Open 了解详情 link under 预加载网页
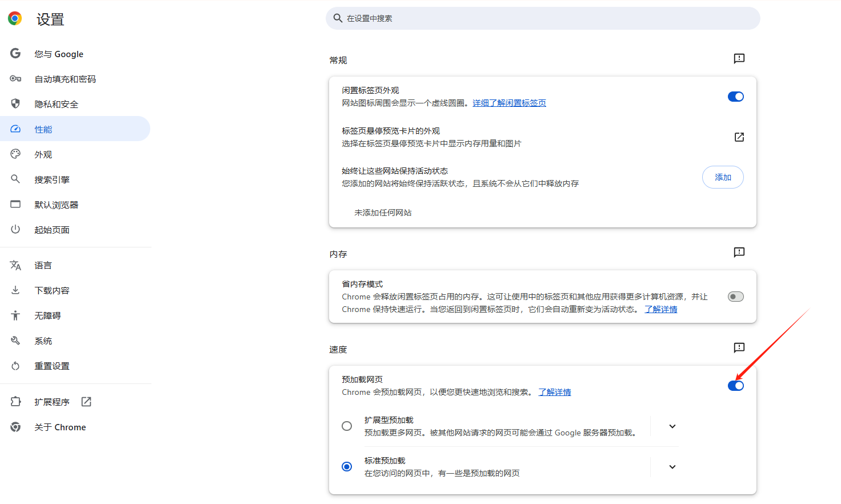The width and height of the screenshot is (841, 504). (555, 392)
